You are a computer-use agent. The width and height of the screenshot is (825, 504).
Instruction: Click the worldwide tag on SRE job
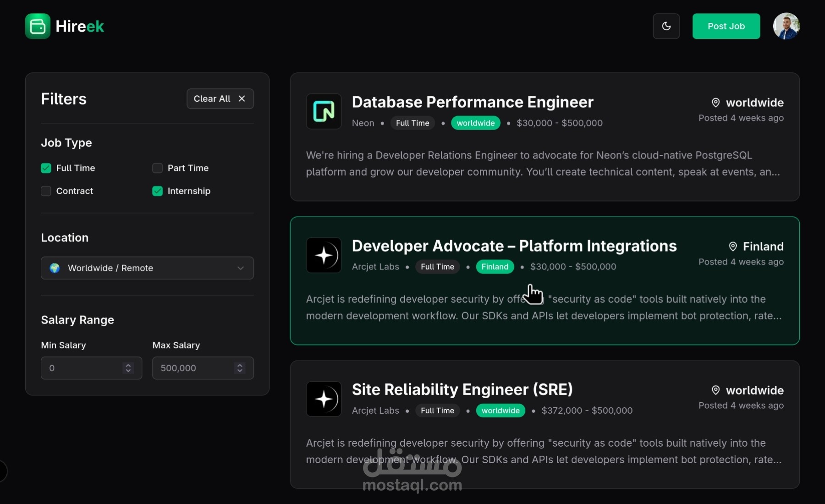click(500, 411)
